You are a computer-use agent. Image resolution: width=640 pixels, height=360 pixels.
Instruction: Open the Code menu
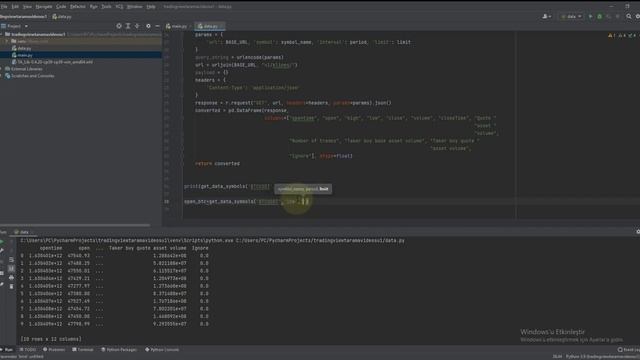click(x=61, y=7)
